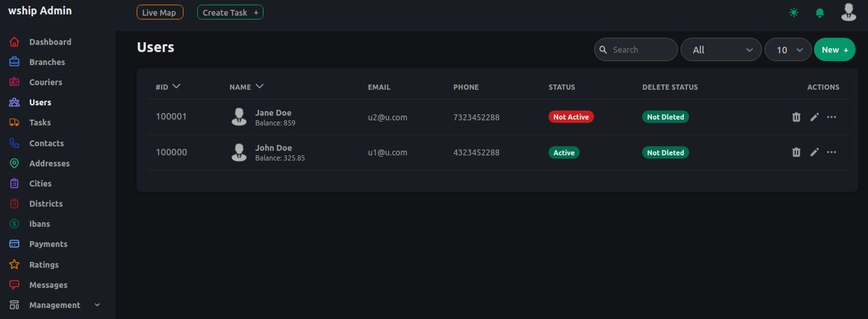Click the edit pencil icon for John Doe

click(814, 152)
